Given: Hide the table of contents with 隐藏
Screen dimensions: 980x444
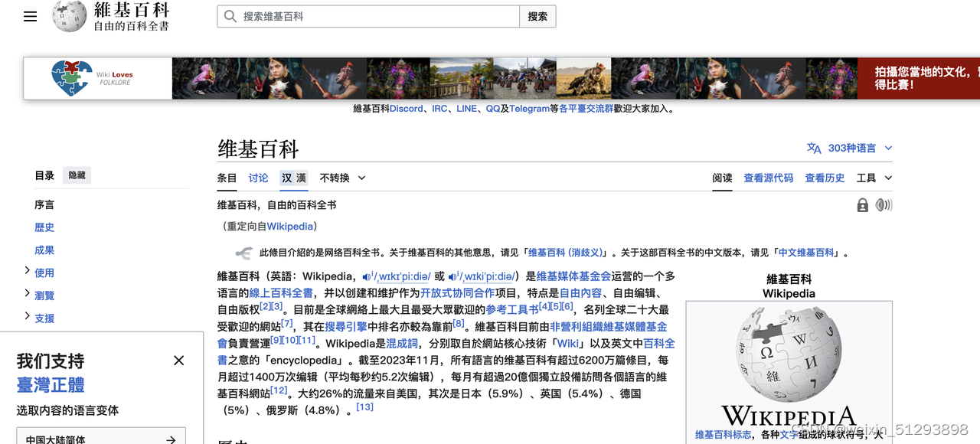Looking at the screenshot, I should [77, 175].
